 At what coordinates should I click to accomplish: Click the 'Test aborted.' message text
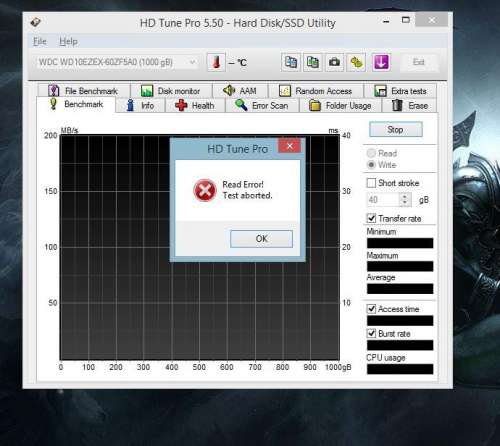click(247, 195)
